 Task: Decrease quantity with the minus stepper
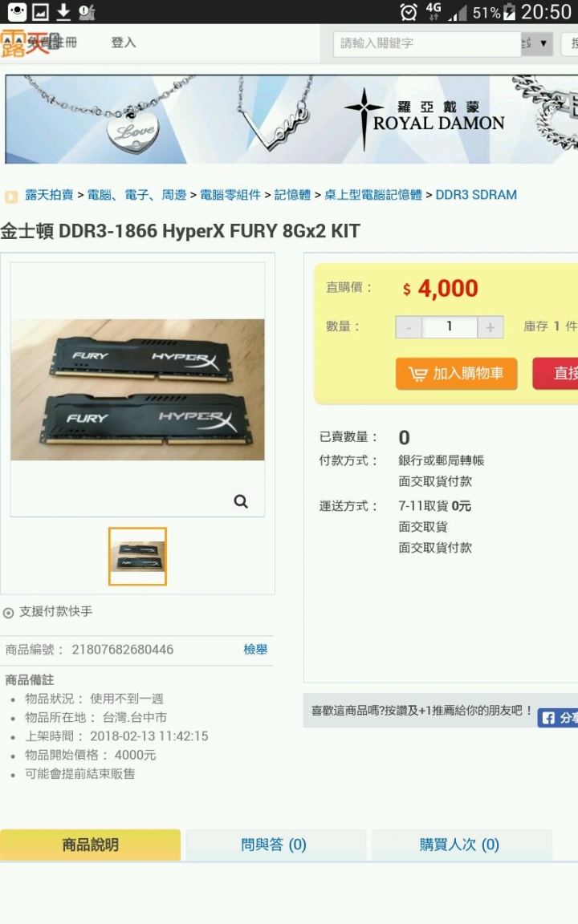click(x=408, y=327)
